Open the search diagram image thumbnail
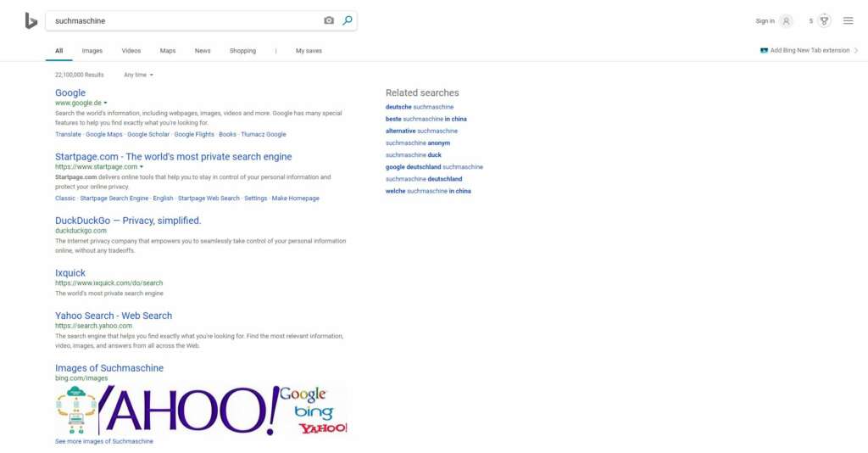The height and width of the screenshot is (453, 868). (x=75, y=411)
